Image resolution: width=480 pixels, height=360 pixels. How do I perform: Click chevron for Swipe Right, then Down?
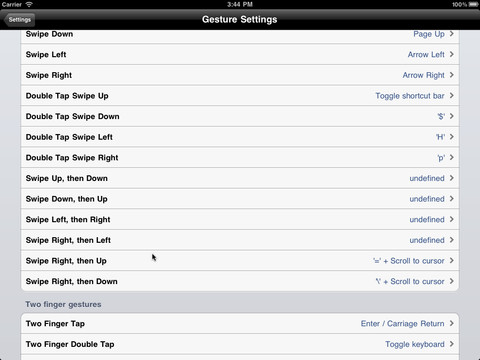pyautogui.click(x=451, y=281)
